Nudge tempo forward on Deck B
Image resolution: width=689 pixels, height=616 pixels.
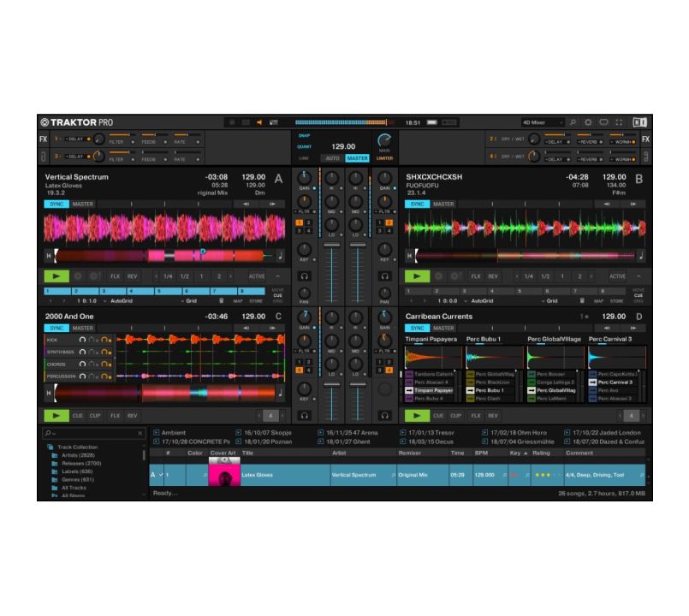(633, 204)
